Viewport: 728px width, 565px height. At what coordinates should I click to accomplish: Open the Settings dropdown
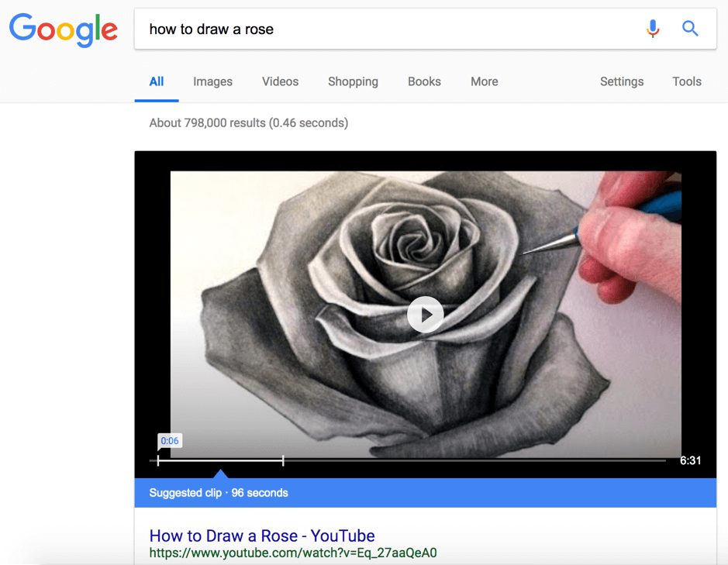coord(621,81)
